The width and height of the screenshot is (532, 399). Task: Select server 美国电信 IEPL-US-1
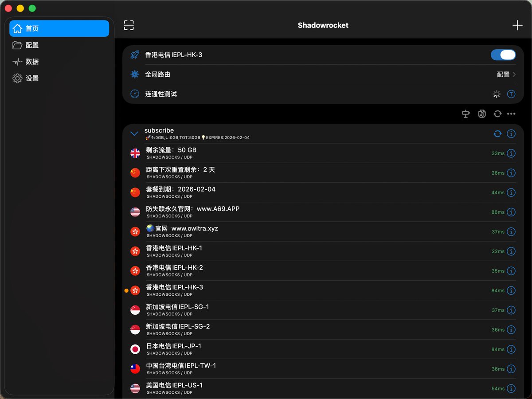click(323, 389)
